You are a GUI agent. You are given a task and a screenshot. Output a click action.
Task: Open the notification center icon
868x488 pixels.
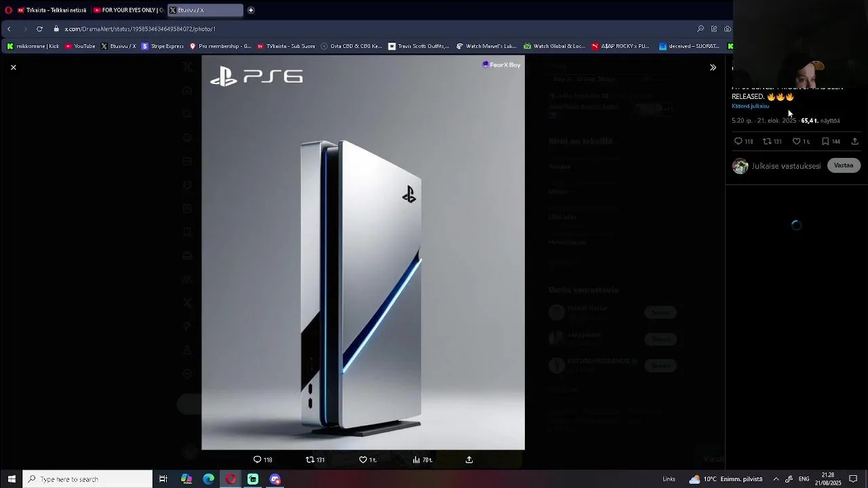point(853,479)
